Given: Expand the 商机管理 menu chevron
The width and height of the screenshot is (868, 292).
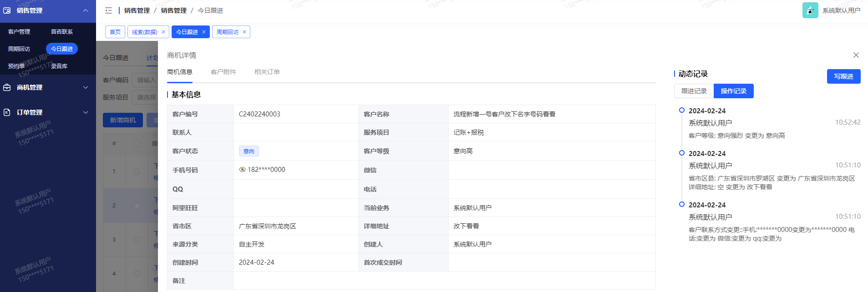Looking at the screenshot, I should coord(86,87).
